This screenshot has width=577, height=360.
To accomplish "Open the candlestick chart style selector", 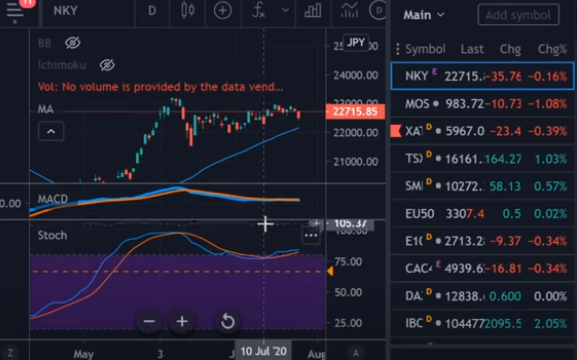I will [x=188, y=10].
